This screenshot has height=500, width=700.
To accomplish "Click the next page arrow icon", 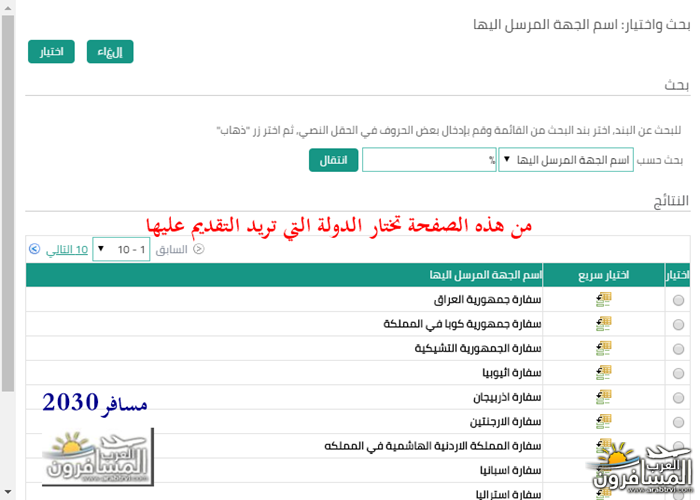I will 34,249.
